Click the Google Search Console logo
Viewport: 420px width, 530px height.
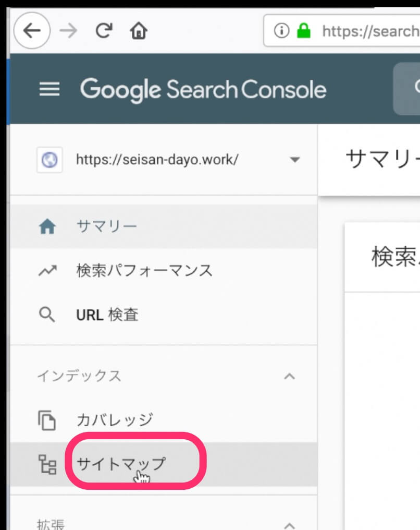pos(203,90)
